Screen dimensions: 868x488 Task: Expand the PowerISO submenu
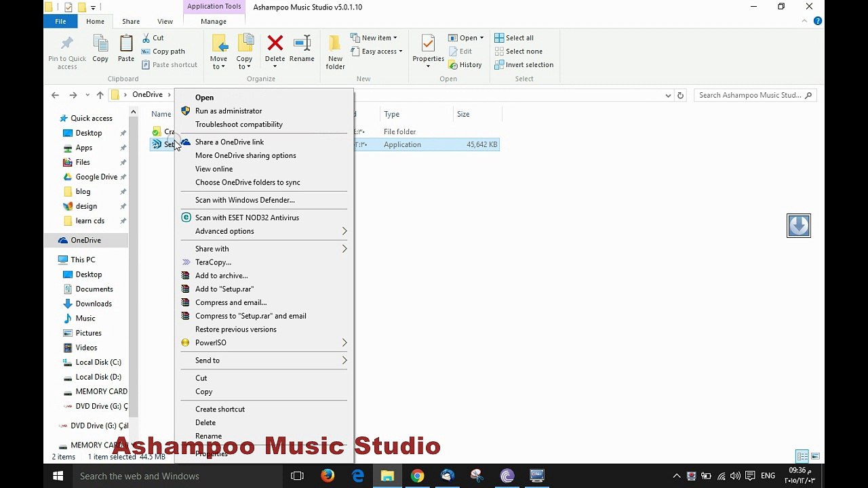pyautogui.click(x=264, y=343)
